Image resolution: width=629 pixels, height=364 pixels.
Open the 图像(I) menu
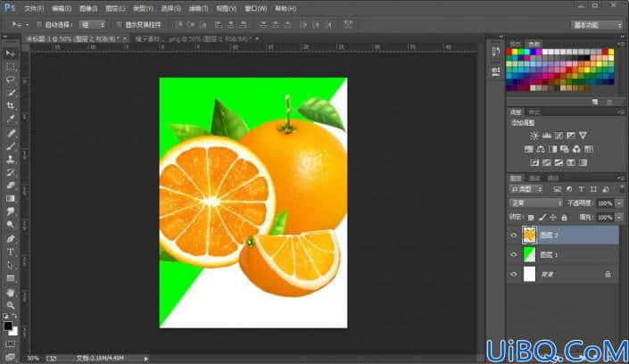[x=88, y=8]
